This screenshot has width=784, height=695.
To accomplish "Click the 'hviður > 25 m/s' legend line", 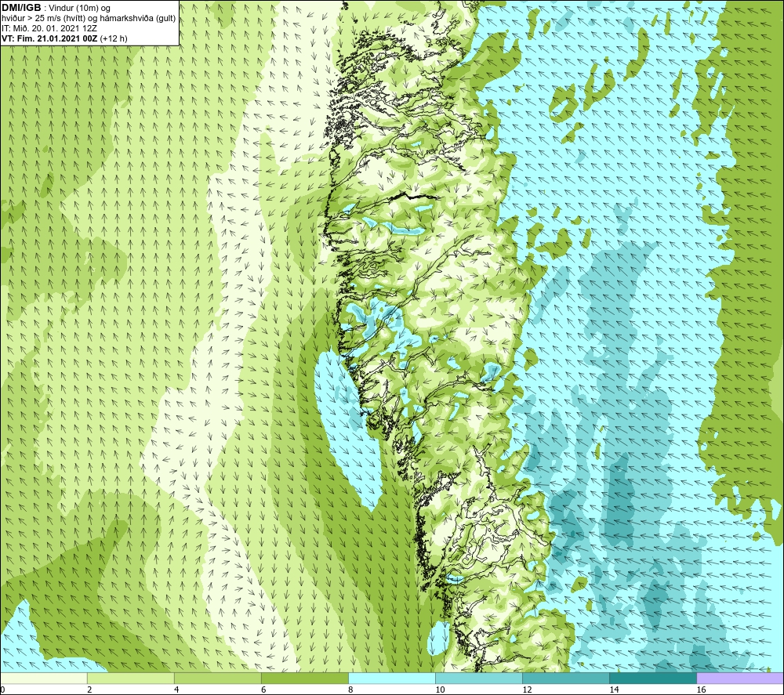I will tap(89, 19).
